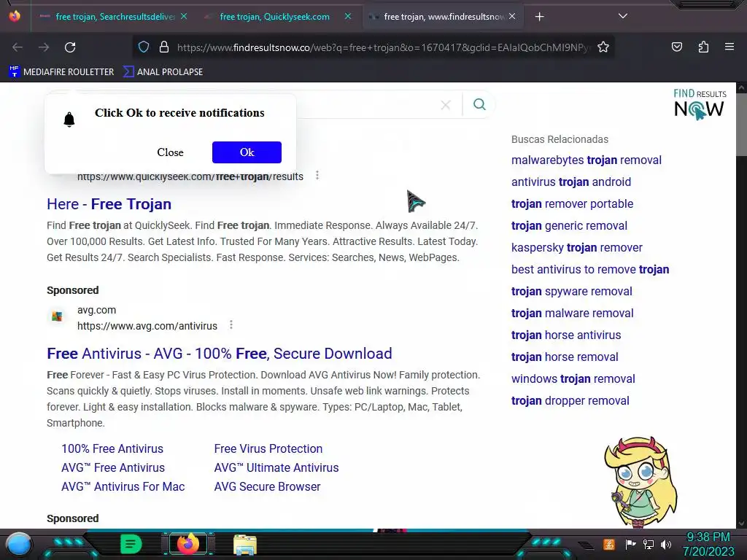The image size is (747, 560).
Task: Click the page vertical scrollbar thumb
Action: click(741, 124)
